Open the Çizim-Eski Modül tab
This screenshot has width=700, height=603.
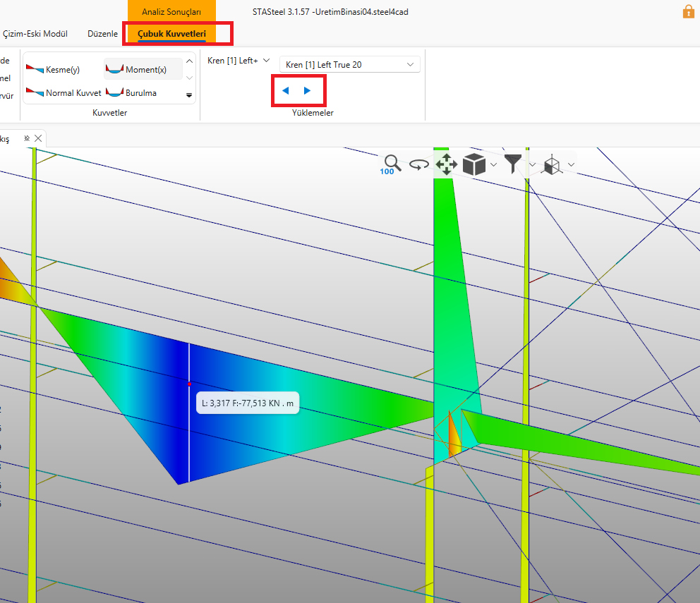click(35, 33)
